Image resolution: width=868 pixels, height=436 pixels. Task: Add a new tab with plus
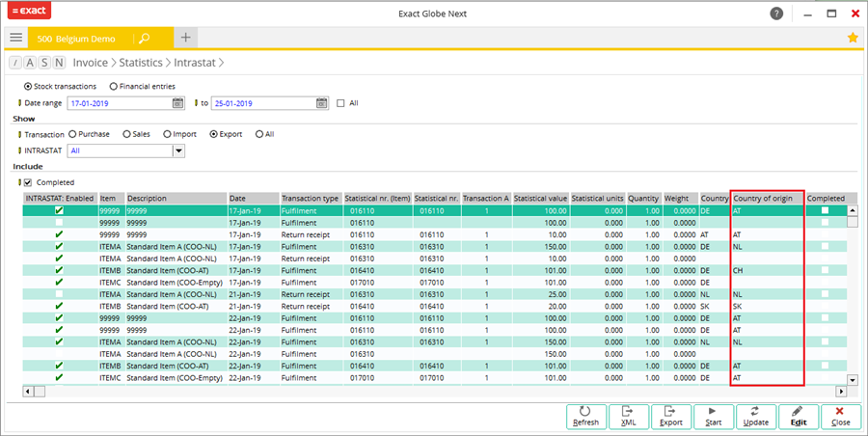(x=185, y=38)
